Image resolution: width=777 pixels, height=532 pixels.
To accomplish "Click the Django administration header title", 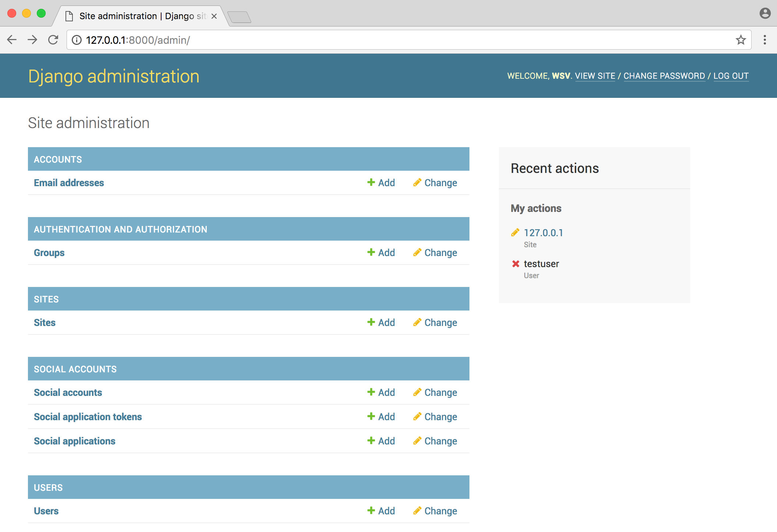I will click(x=114, y=76).
